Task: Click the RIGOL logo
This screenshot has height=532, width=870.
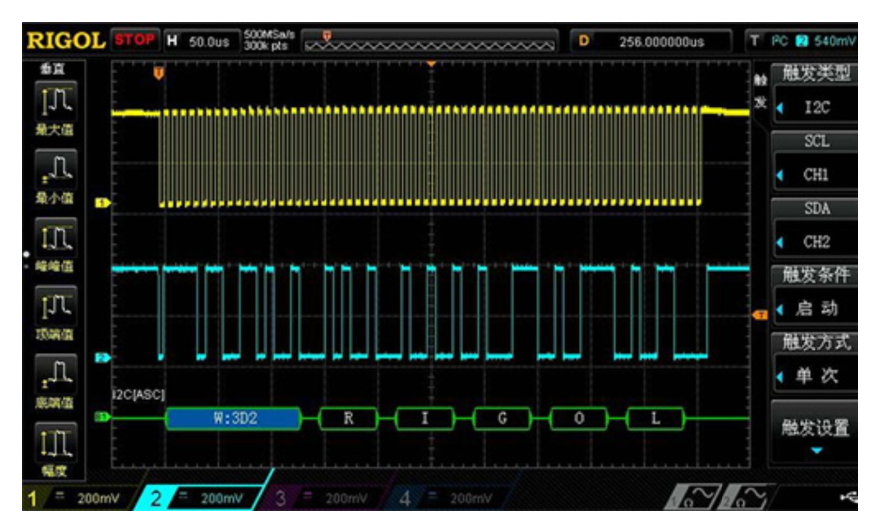Action: pos(66,40)
